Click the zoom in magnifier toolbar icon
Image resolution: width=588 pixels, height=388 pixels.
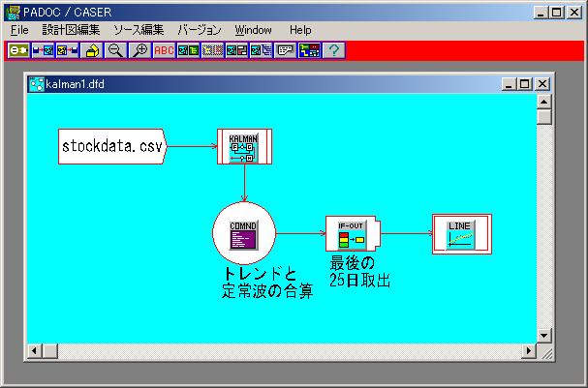tap(139, 49)
